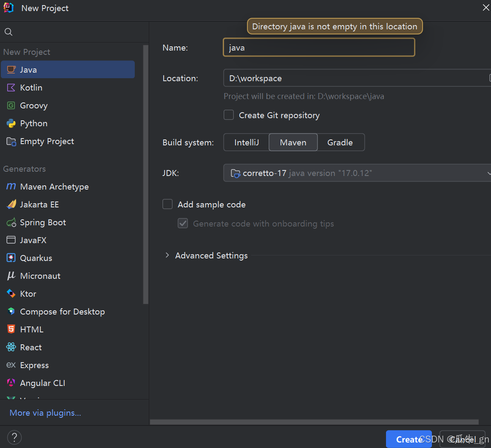Screen dimensions: 491x448
Task: Click the Compose for Desktop label
Action: click(x=62, y=312)
